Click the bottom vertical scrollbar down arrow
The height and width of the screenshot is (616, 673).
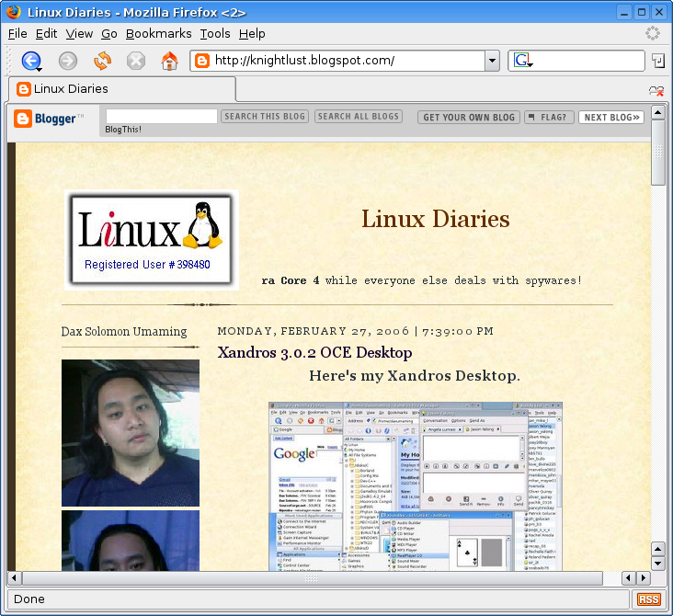point(658,564)
